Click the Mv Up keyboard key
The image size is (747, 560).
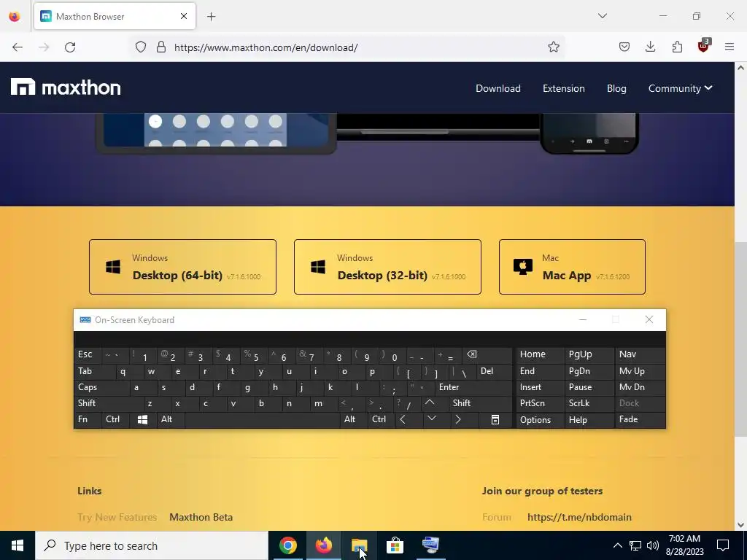pyautogui.click(x=640, y=371)
